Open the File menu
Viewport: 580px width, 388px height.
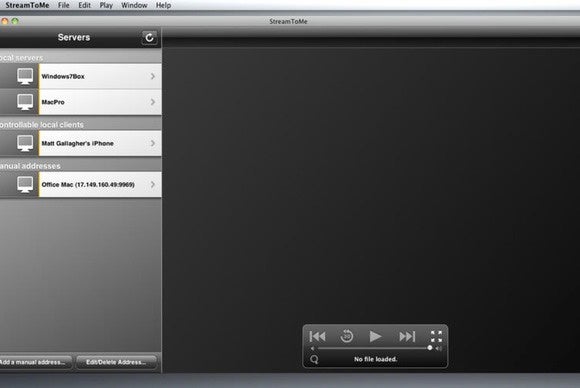point(64,5)
